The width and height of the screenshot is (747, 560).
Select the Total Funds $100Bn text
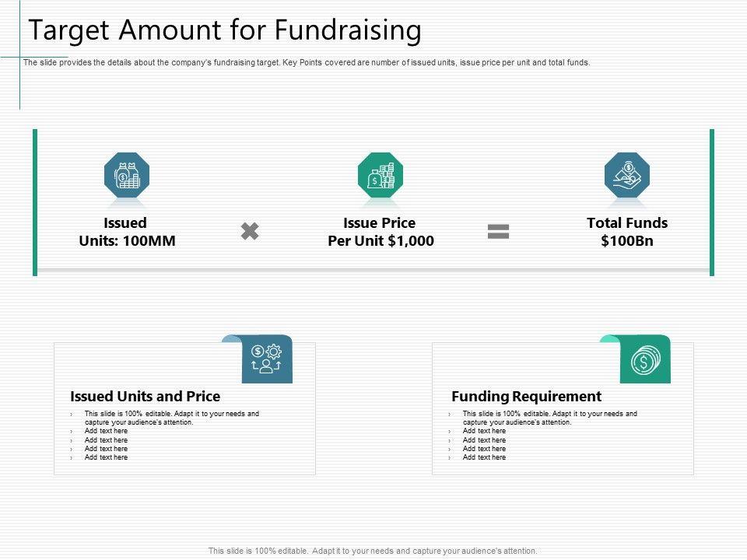627,232
